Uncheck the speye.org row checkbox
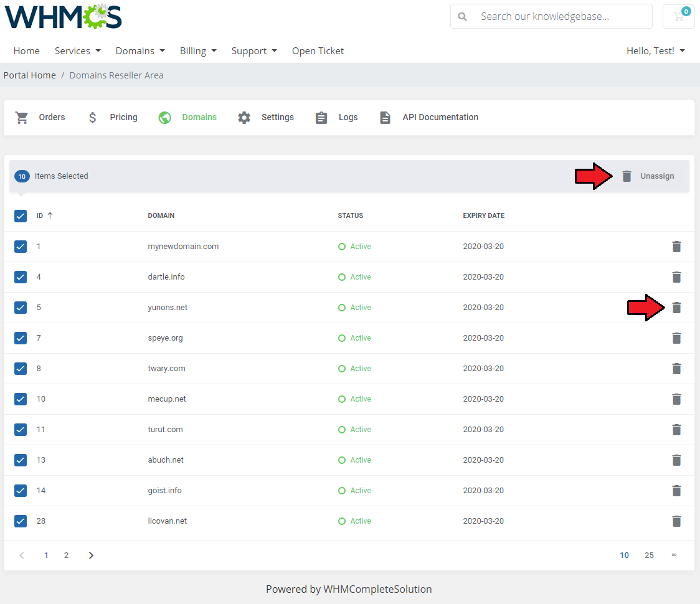 (x=21, y=338)
